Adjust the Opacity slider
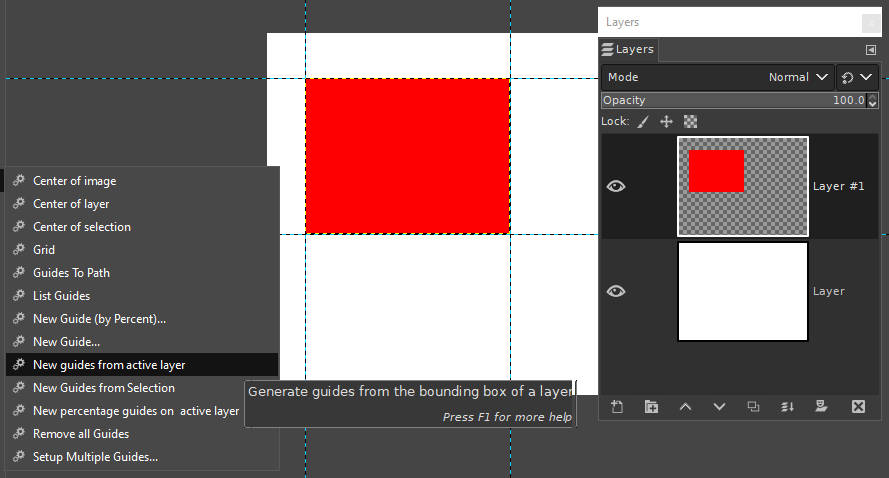889x478 pixels. pos(734,100)
